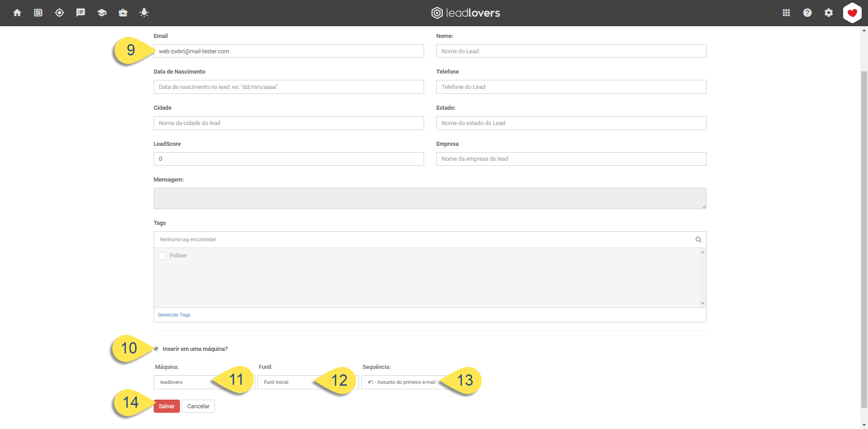Open the briefcase icon
Image resolution: width=868 pixels, height=429 pixels.
(x=123, y=13)
